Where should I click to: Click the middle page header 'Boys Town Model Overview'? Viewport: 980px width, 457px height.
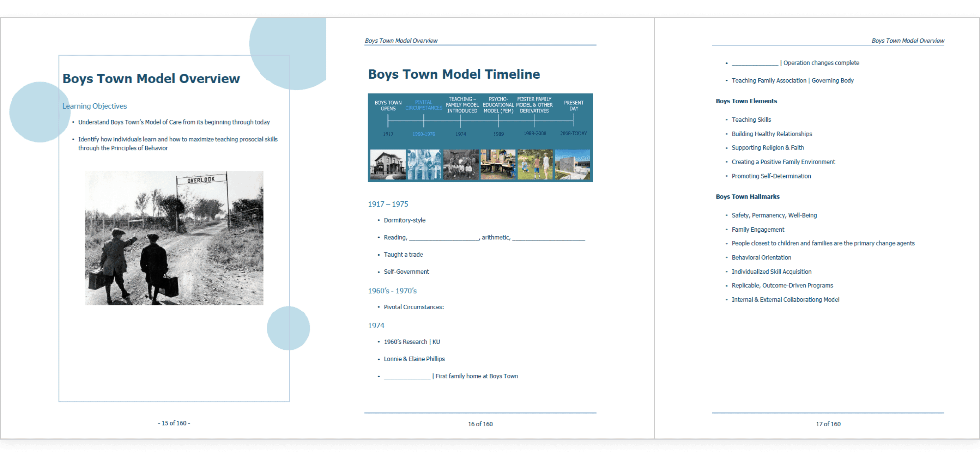[x=401, y=41]
